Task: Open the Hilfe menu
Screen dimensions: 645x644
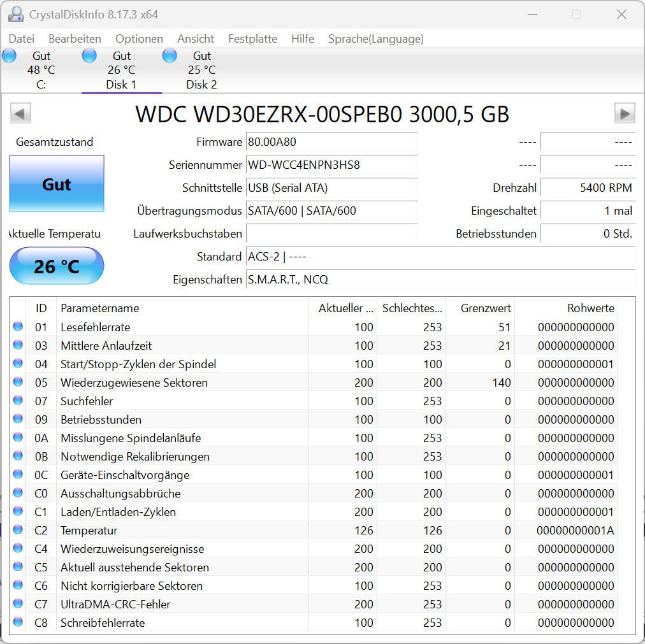Action: [302, 39]
